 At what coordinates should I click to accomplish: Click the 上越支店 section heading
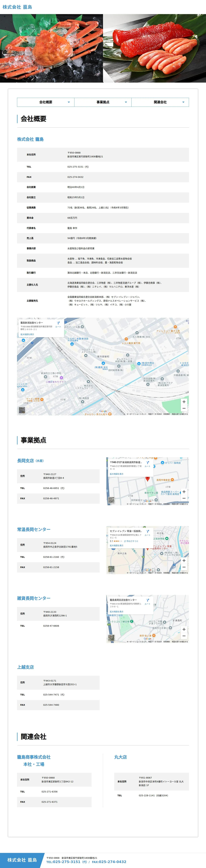coord(26,667)
